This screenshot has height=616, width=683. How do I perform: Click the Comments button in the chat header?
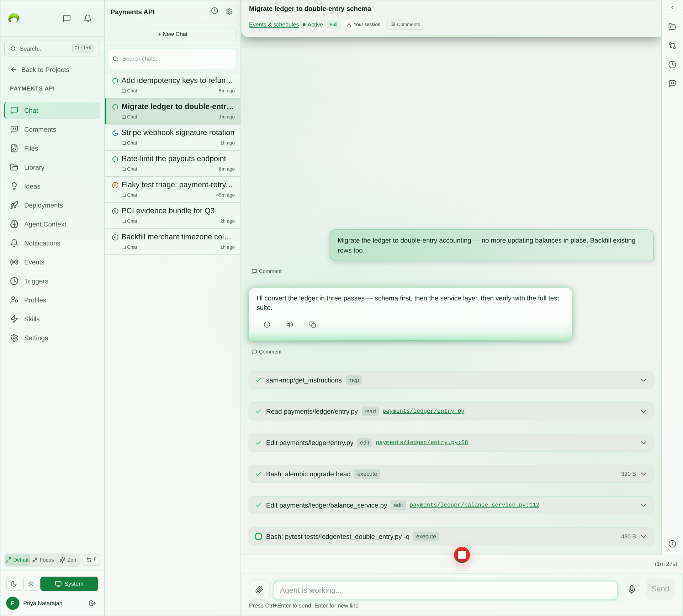point(405,25)
